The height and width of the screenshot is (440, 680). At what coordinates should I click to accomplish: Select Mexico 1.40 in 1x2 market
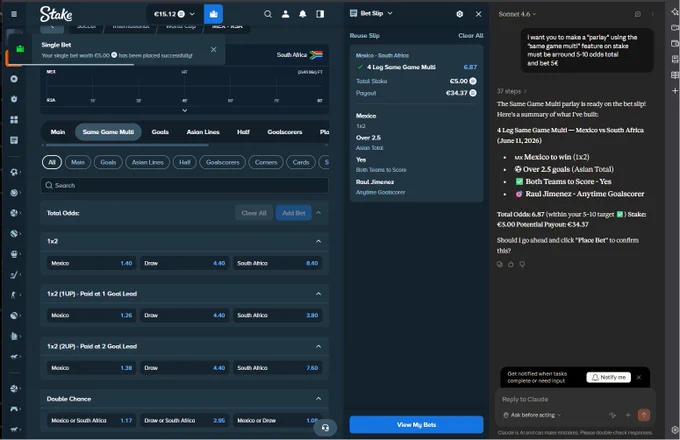[92, 263]
